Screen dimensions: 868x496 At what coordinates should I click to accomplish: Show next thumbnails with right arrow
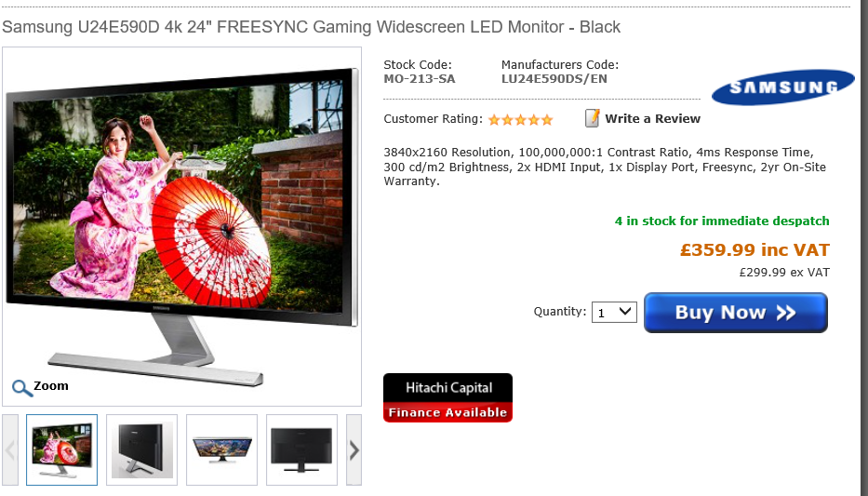point(354,450)
